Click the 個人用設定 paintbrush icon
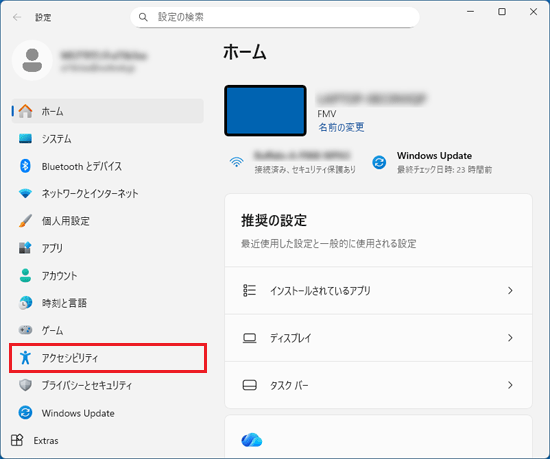The height and width of the screenshot is (459, 550). point(25,221)
